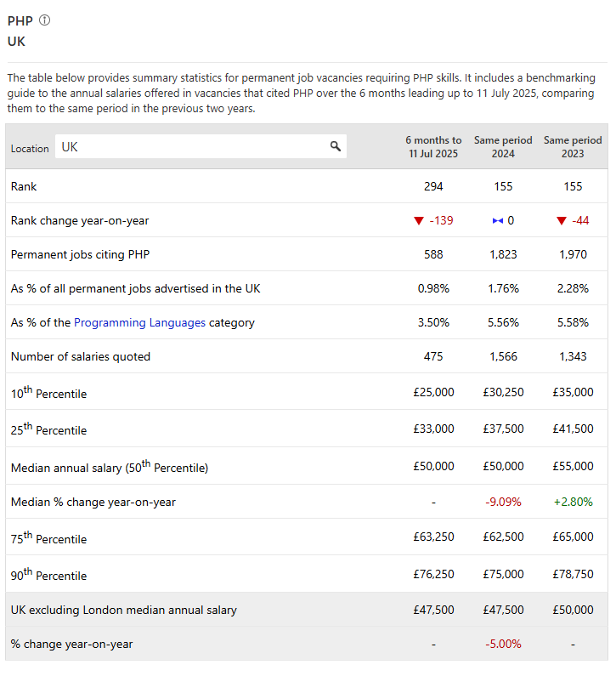Click the "Permanent jobs citing PHP" row label

(80, 254)
